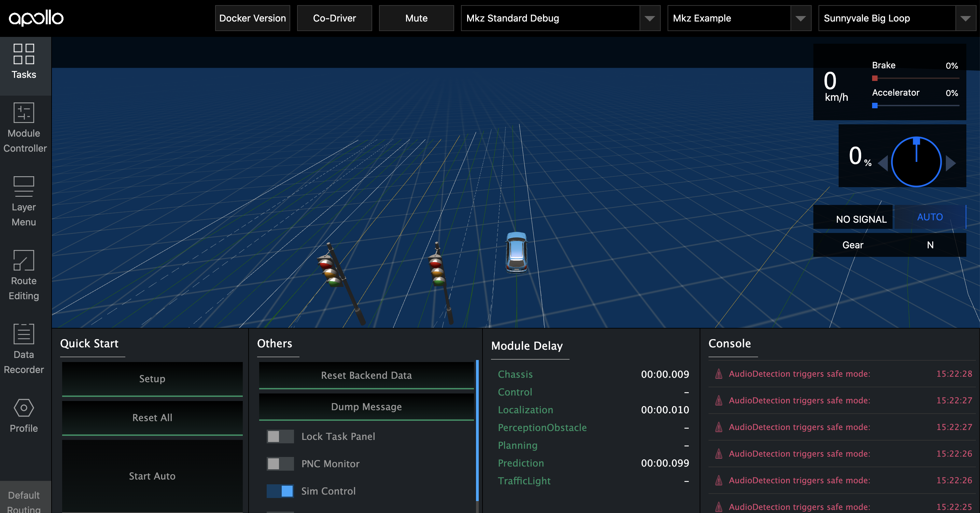Toggle the Lock Task Panel switch
This screenshot has width=980, height=513.
[279, 436]
